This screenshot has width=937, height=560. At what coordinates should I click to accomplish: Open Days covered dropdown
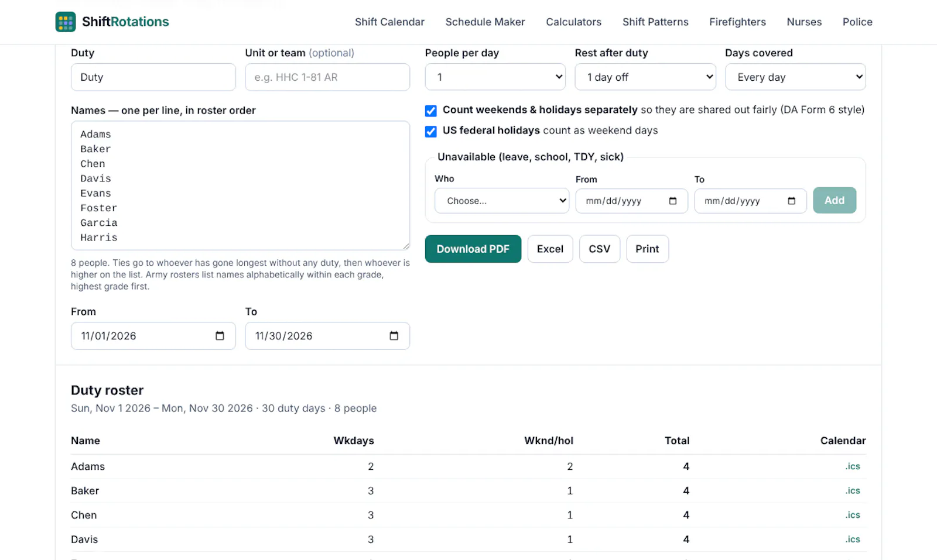pyautogui.click(x=795, y=77)
